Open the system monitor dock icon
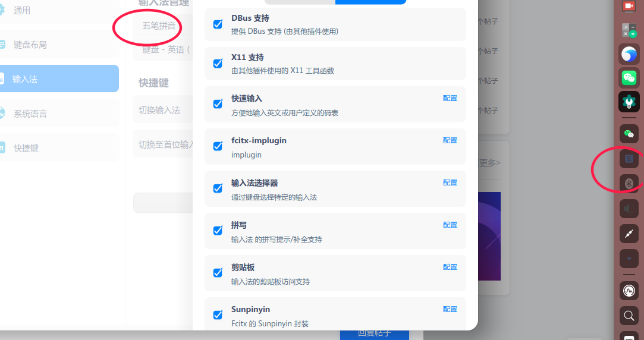The width and height of the screenshot is (644, 340). [x=629, y=291]
